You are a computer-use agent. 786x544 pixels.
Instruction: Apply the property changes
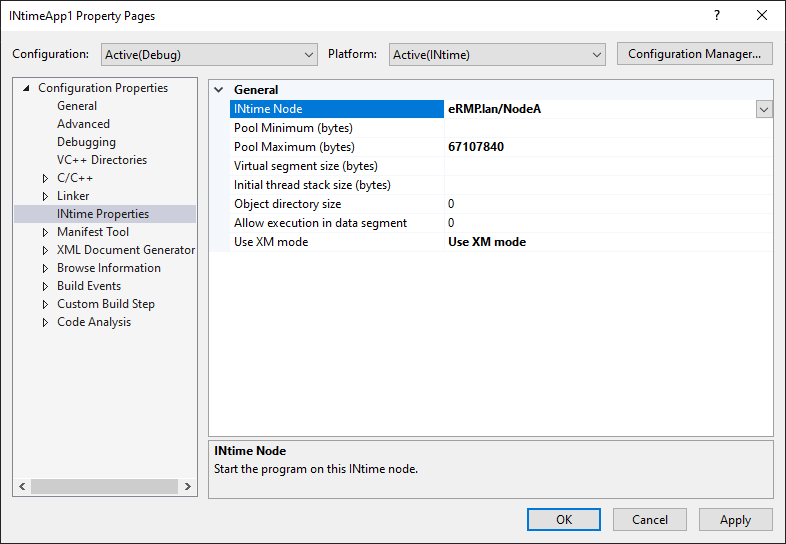(735, 519)
